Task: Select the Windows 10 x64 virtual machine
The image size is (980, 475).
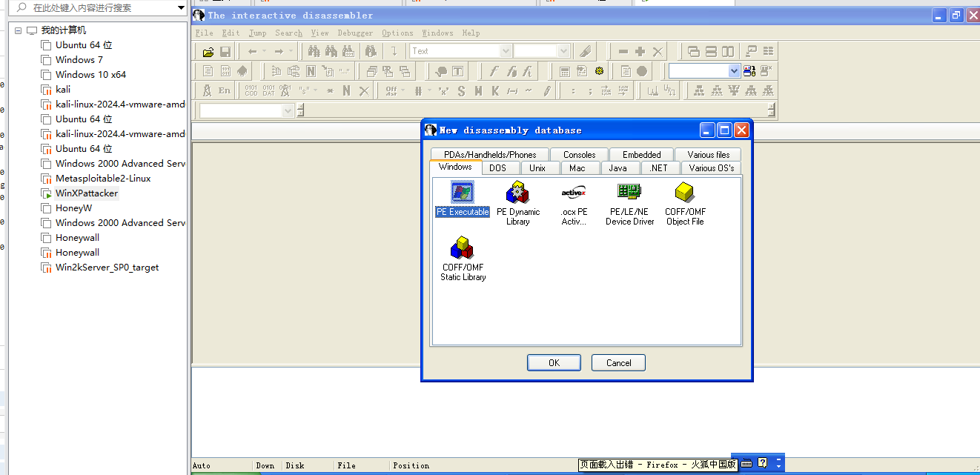Action: (x=90, y=75)
